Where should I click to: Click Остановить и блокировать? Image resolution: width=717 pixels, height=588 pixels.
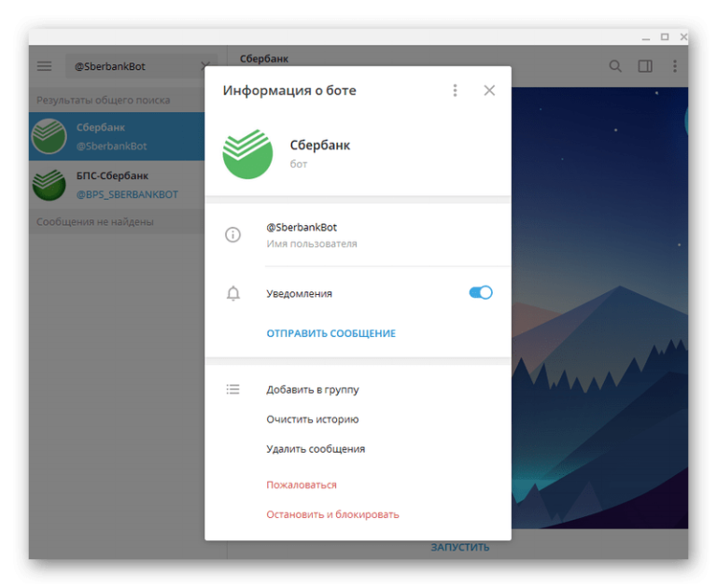[x=332, y=514]
